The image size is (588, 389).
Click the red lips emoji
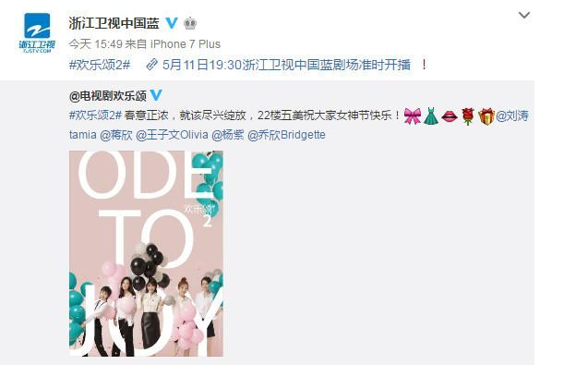[x=450, y=116]
